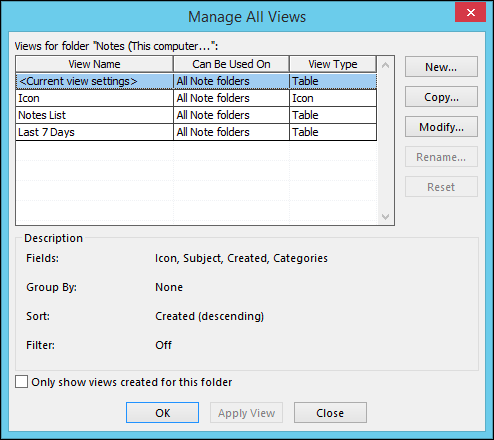Viewport: 494px width, 440px height.
Task: Click the Can Be Used On header
Action: [231, 64]
